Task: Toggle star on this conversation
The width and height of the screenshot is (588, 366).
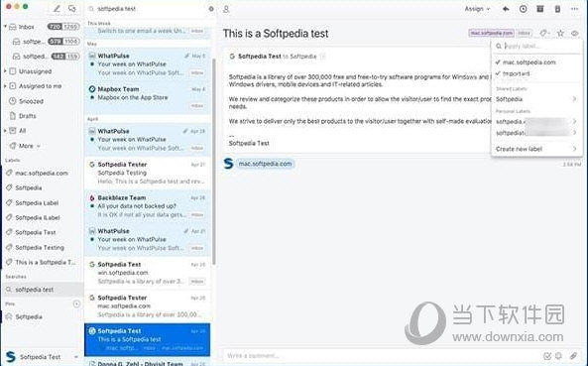Action: [560, 34]
